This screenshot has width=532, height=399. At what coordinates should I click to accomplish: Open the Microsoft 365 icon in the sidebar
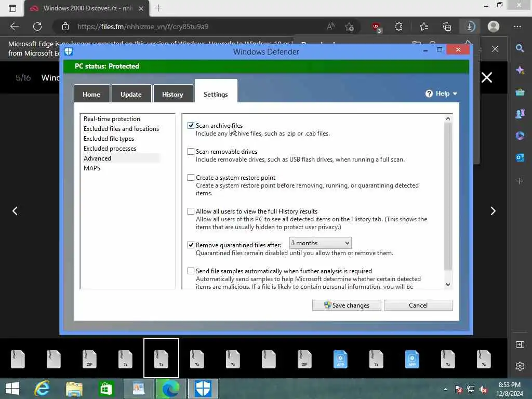point(520,136)
